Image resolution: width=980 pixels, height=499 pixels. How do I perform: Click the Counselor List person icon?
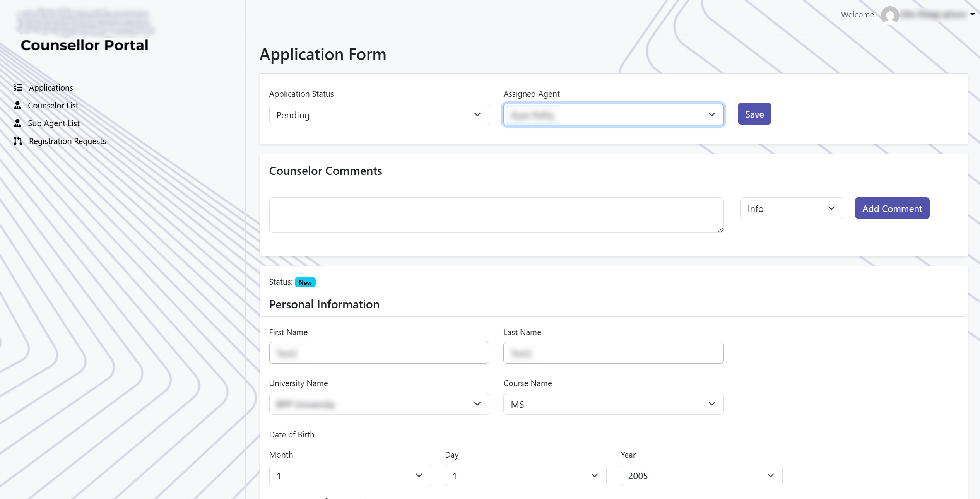coord(17,105)
